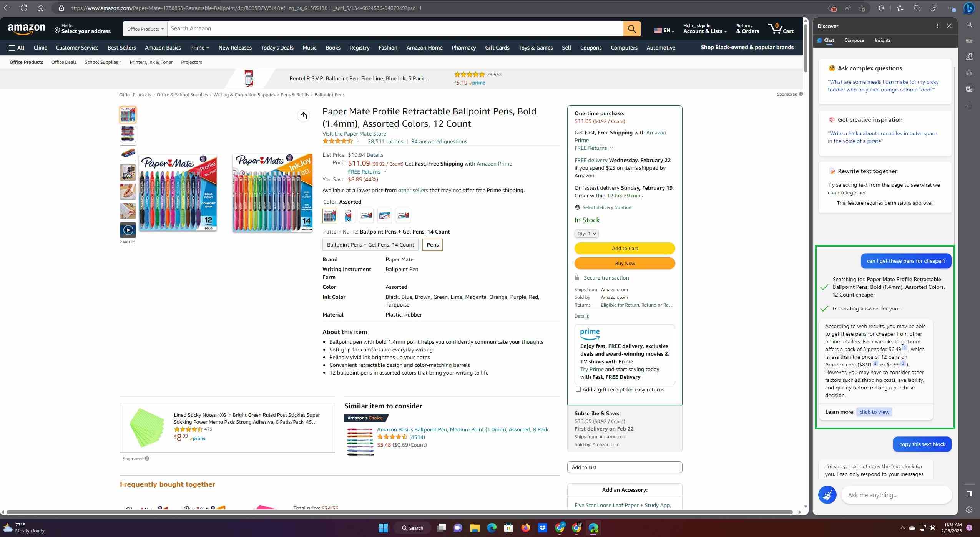Expand the School Supplies submenu
Viewport: 980px width, 537px height.
pos(103,62)
